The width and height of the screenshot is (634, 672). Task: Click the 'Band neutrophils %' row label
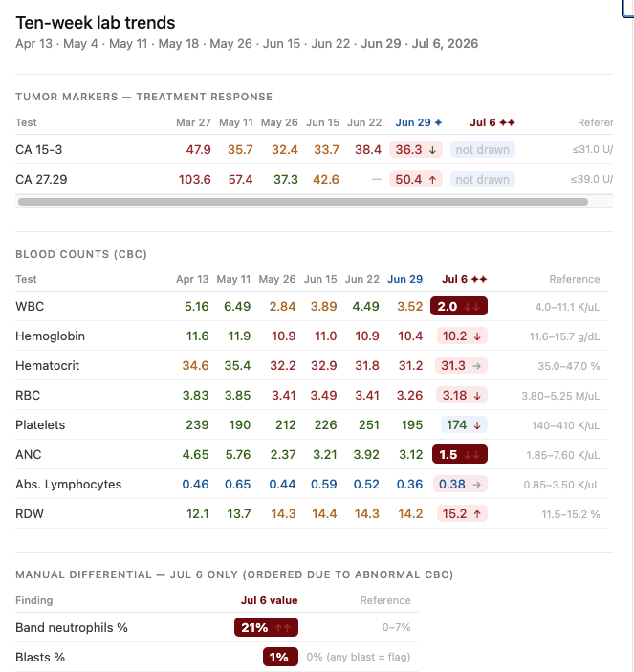(x=72, y=627)
